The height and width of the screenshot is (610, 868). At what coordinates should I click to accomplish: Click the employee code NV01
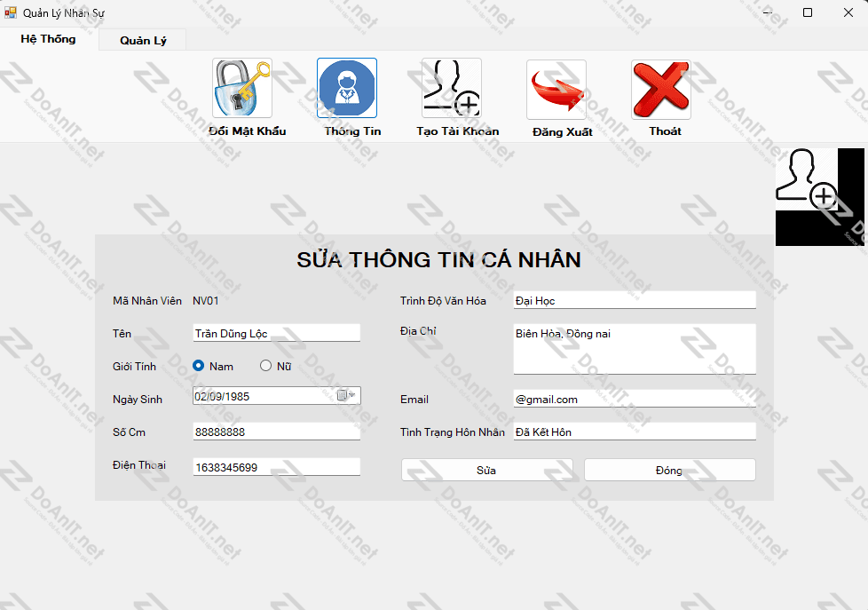pyautogui.click(x=206, y=301)
